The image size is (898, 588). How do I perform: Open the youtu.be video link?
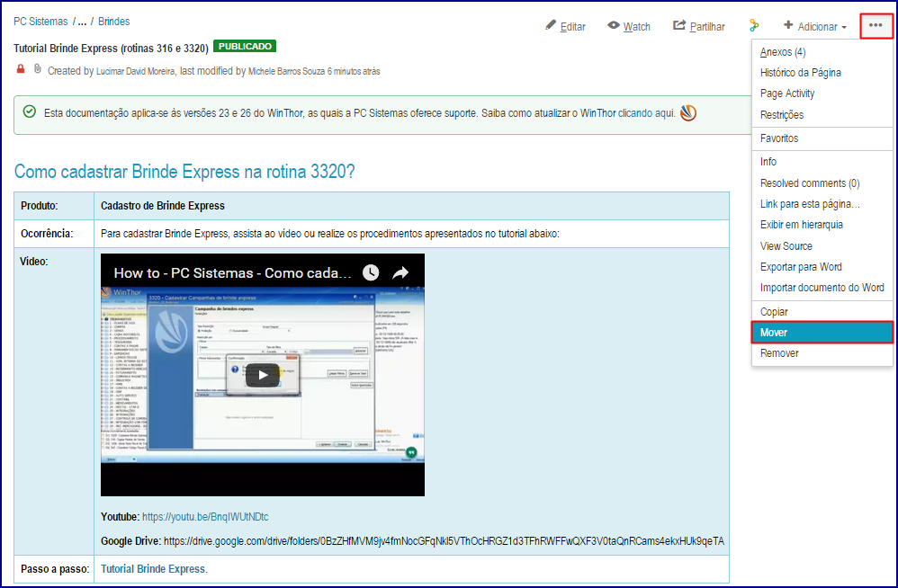tap(205, 517)
